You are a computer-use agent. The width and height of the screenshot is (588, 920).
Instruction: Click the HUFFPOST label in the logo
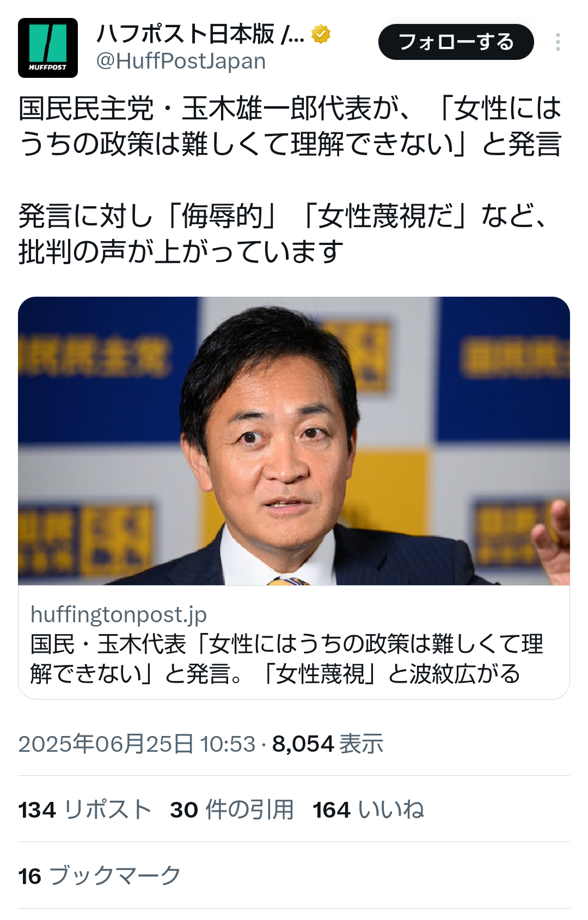tap(48, 68)
